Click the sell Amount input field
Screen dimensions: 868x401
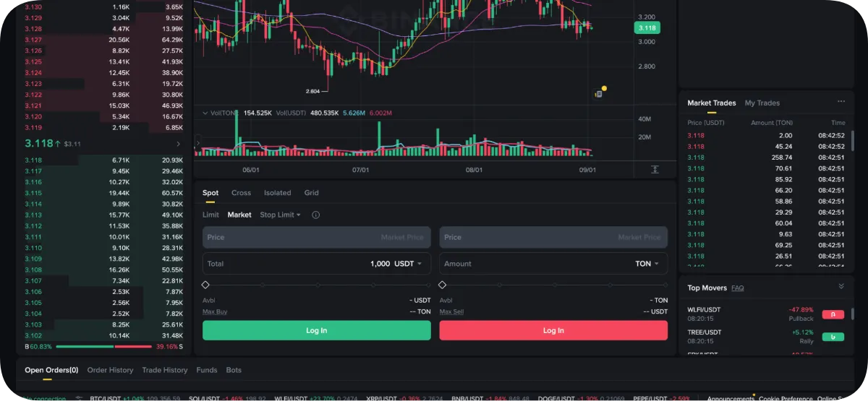[x=553, y=264]
